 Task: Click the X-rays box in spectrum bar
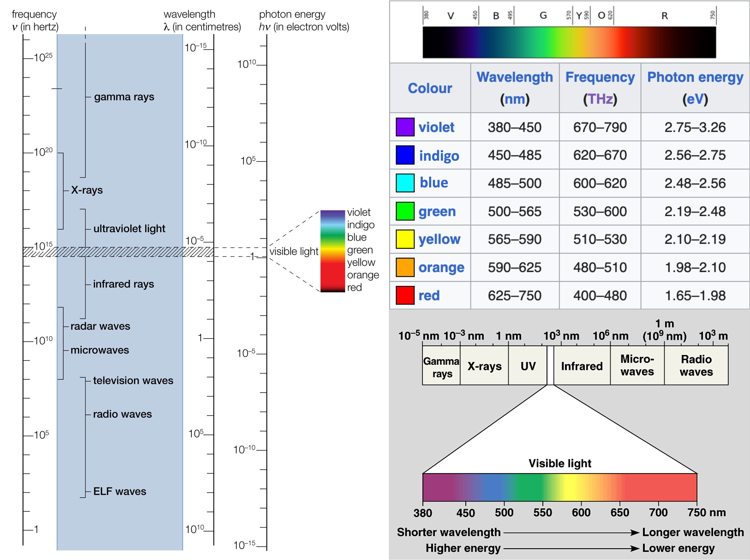coord(484,366)
